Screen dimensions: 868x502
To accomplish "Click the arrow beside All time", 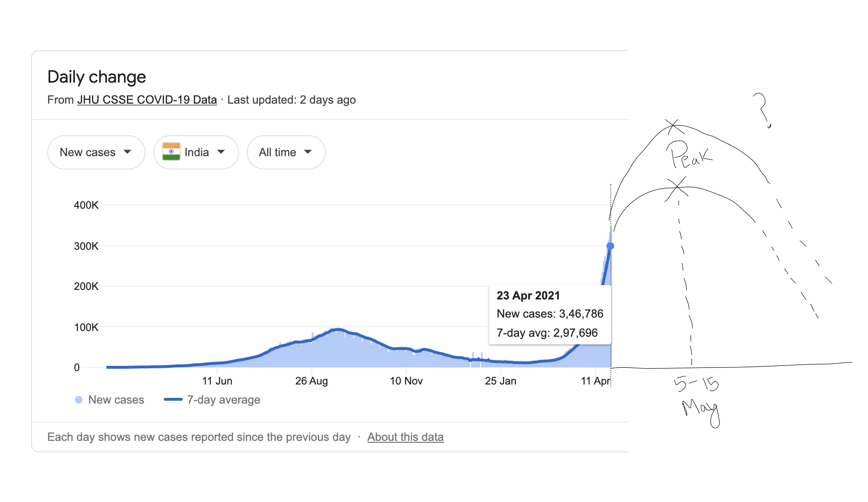I will (308, 152).
